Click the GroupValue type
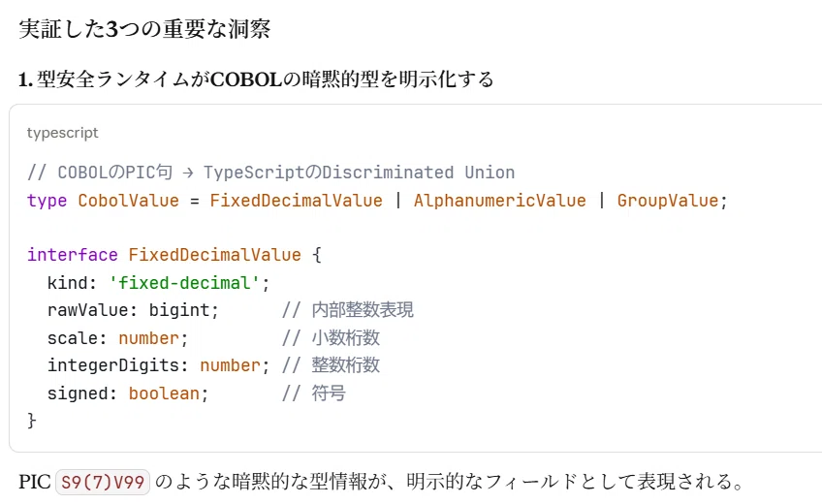The image size is (822, 504). point(667,201)
